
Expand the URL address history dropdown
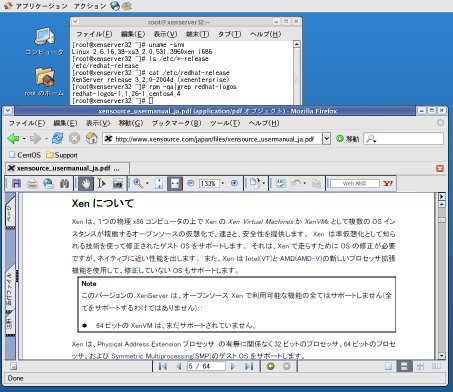click(326, 138)
